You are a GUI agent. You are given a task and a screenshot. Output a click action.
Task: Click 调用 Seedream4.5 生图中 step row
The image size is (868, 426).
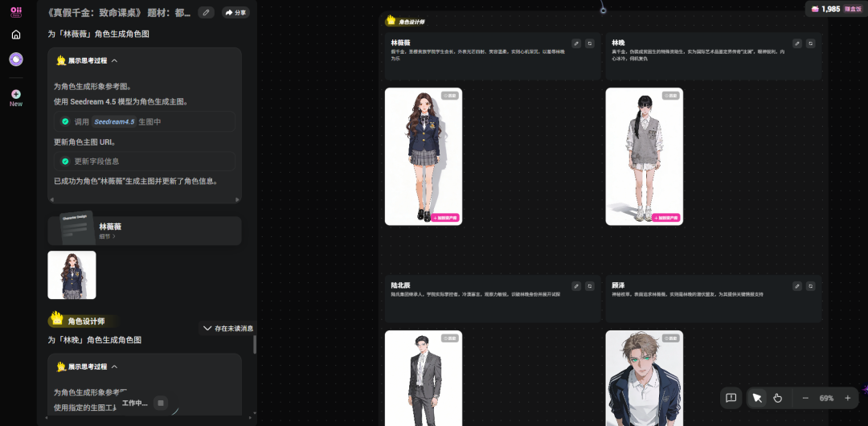[x=145, y=122]
